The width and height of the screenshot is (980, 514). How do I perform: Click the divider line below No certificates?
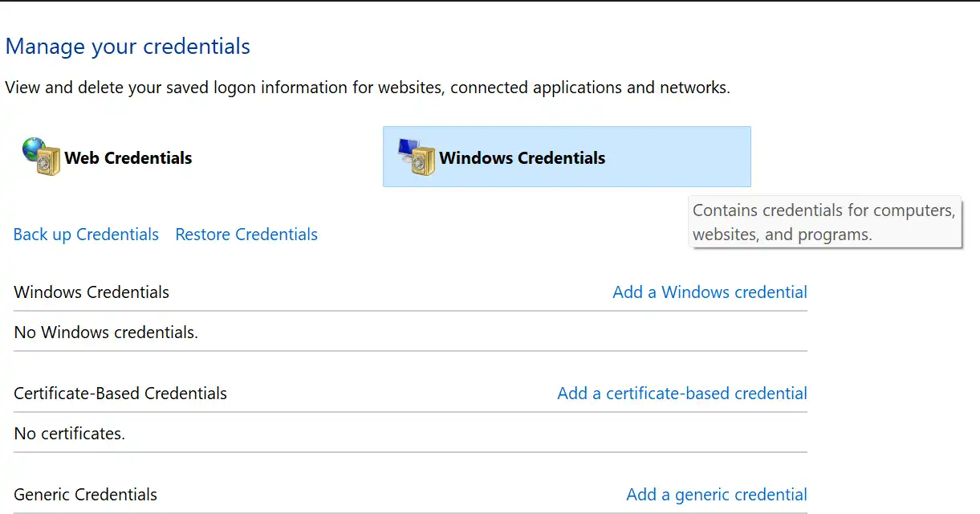[x=410, y=452]
